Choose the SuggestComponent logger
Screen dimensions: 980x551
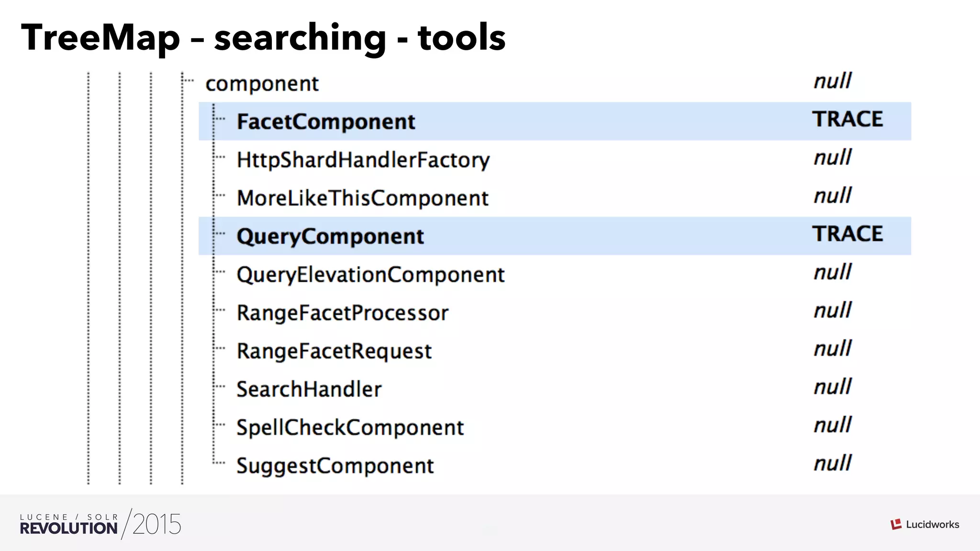[x=335, y=466]
